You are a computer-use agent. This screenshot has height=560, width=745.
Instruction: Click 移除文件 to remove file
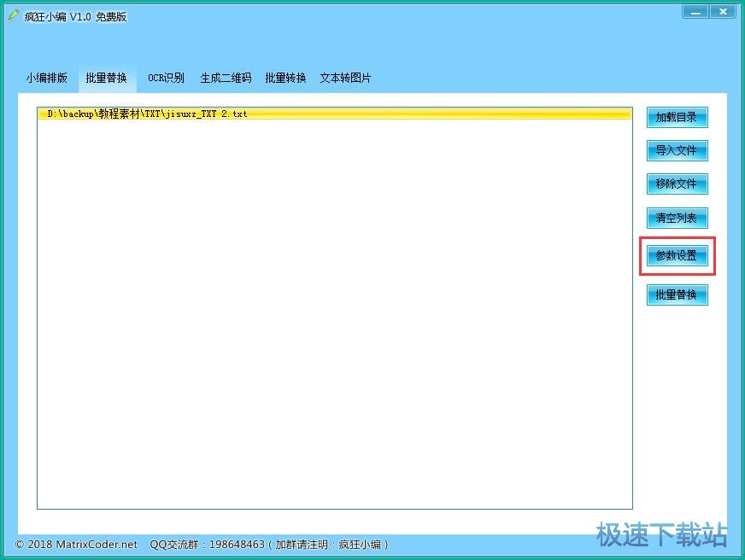[677, 184]
